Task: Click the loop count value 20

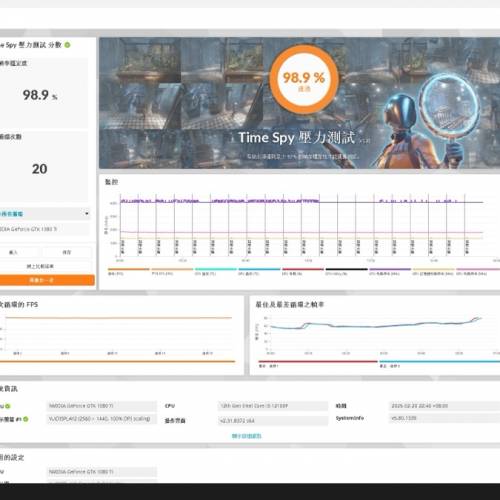Action: pos(39,169)
